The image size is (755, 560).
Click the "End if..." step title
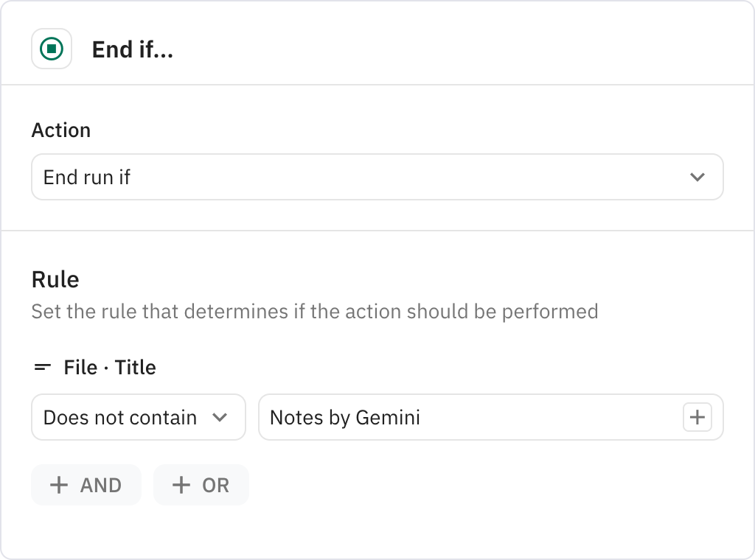click(x=132, y=50)
